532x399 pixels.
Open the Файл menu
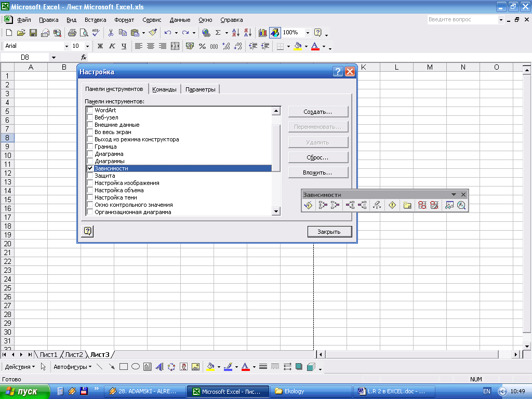(24, 20)
